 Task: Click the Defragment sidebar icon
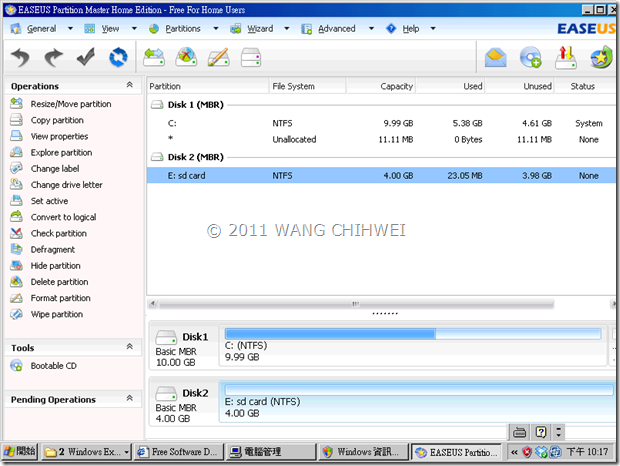click(x=16, y=249)
